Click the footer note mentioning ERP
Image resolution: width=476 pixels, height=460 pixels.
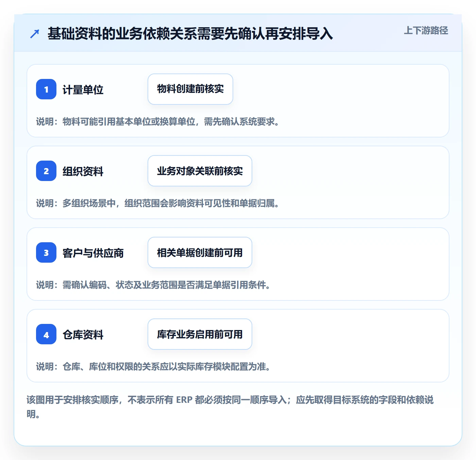230,407
